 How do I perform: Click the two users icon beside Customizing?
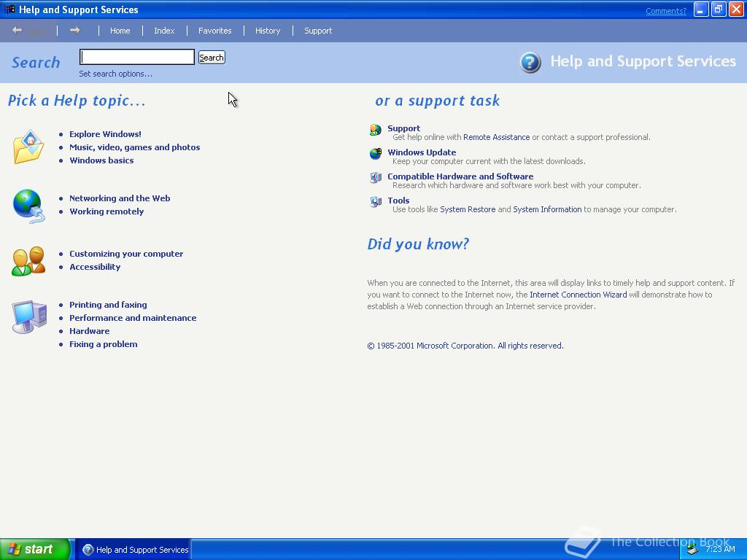[x=28, y=261]
